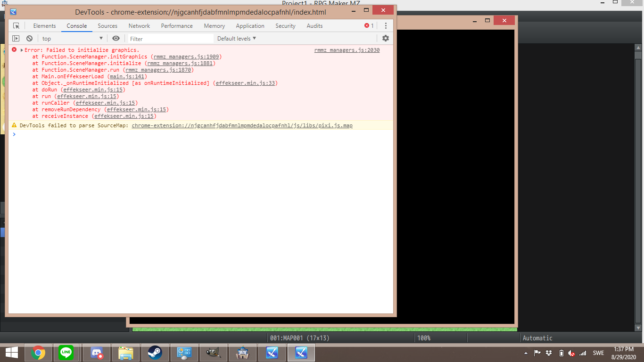Check the battery status tray icon
The height and width of the screenshot is (362, 644).
point(561,353)
